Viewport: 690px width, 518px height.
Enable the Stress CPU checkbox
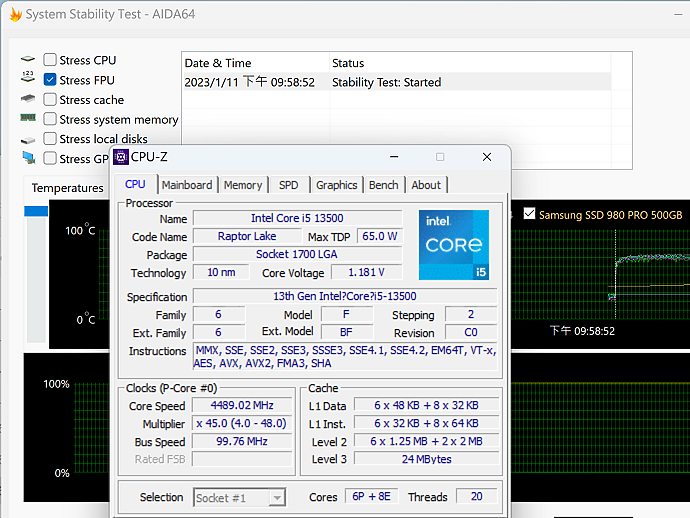(x=50, y=59)
